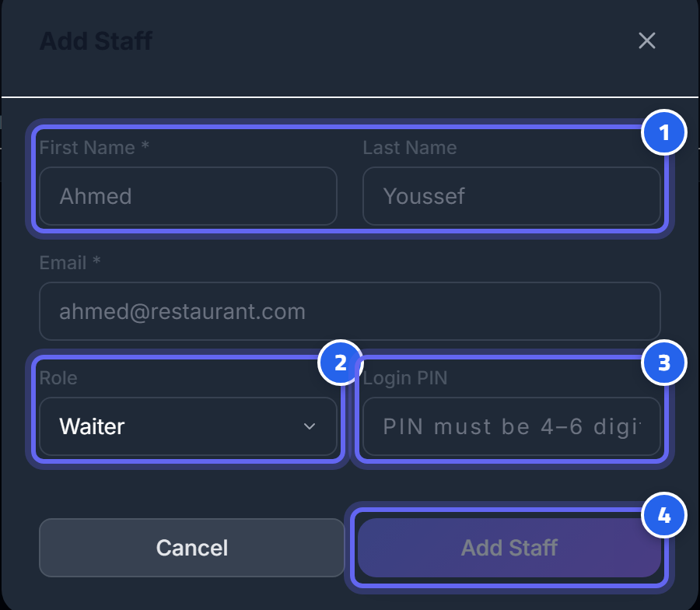Cancel adding the new staff member

pyautogui.click(x=192, y=548)
